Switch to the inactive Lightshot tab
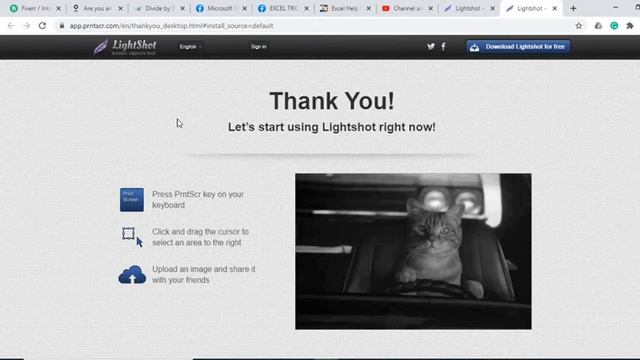Image resolution: width=640 pixels, height=360 pixels. [469, 8]
